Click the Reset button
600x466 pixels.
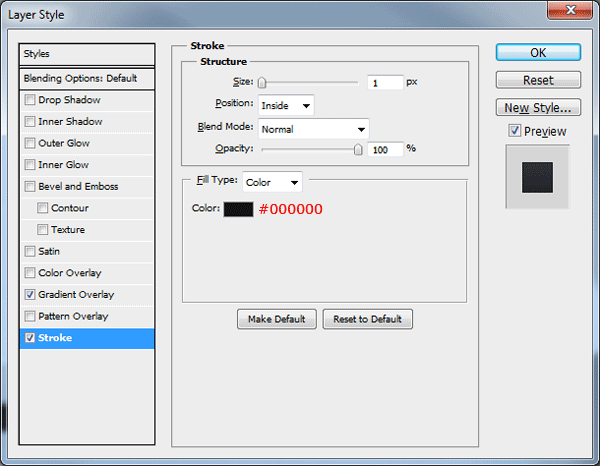coord(538,80)
